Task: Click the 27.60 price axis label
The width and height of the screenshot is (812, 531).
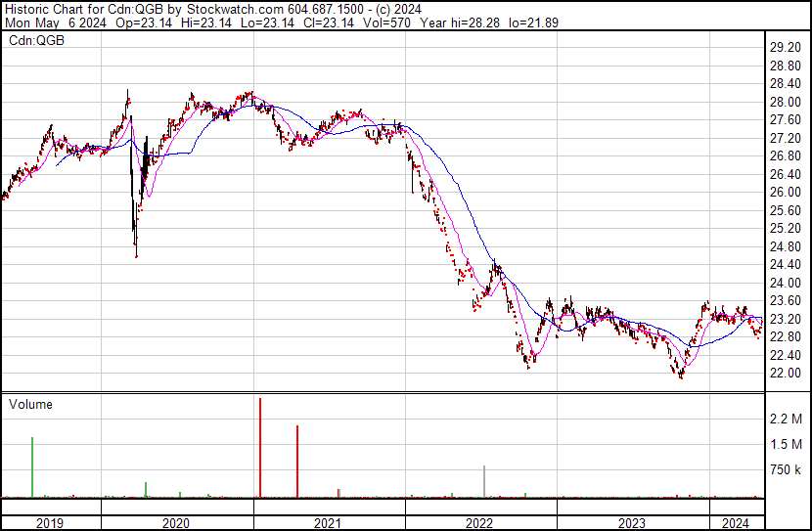Action: click(x=785, y=120)
